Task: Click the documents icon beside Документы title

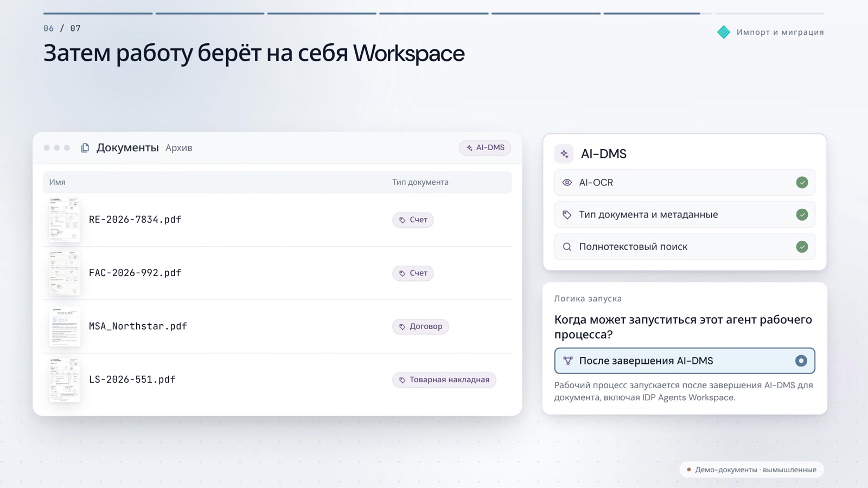Action: [85, 148]
